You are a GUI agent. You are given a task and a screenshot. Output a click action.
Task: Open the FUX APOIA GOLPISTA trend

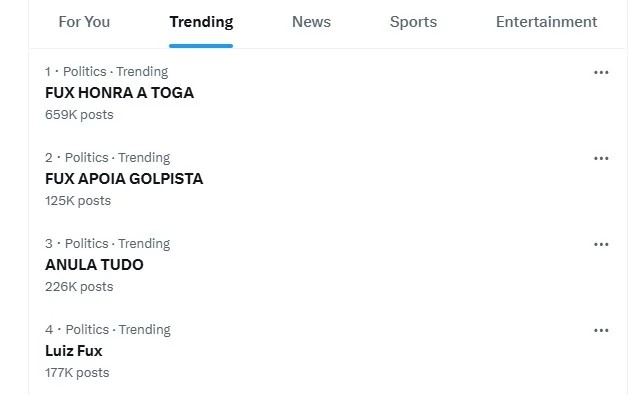tap(124, 179)
